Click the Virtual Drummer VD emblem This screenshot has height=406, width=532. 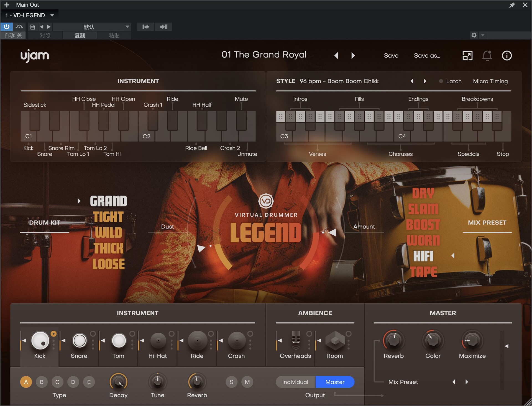[266, 201]
